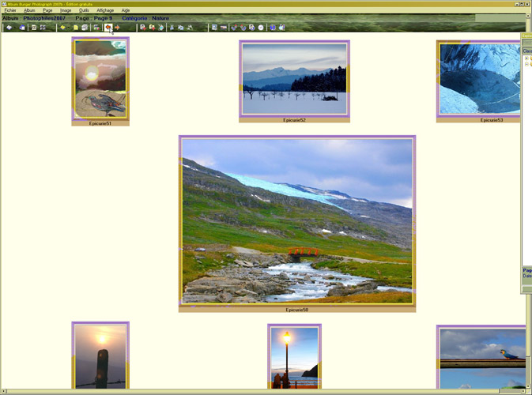This screenshot has height=395, width=532.
Task: Open the Outils menu
Action: (84, 10)
